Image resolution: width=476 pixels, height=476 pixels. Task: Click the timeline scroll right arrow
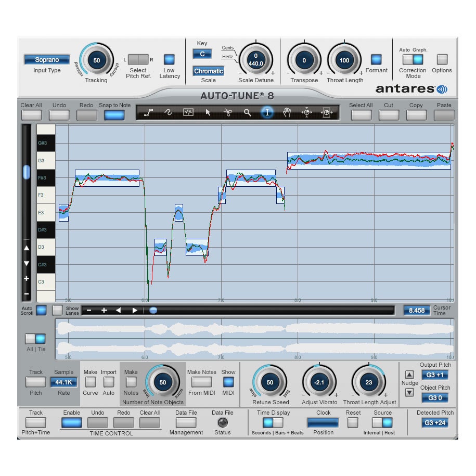click(135, 310)
